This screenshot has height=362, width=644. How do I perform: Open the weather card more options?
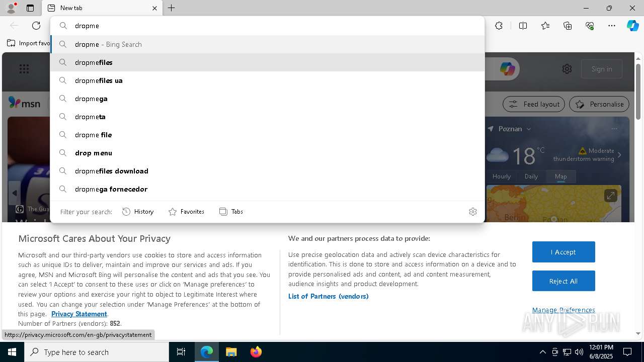(614, 129)
